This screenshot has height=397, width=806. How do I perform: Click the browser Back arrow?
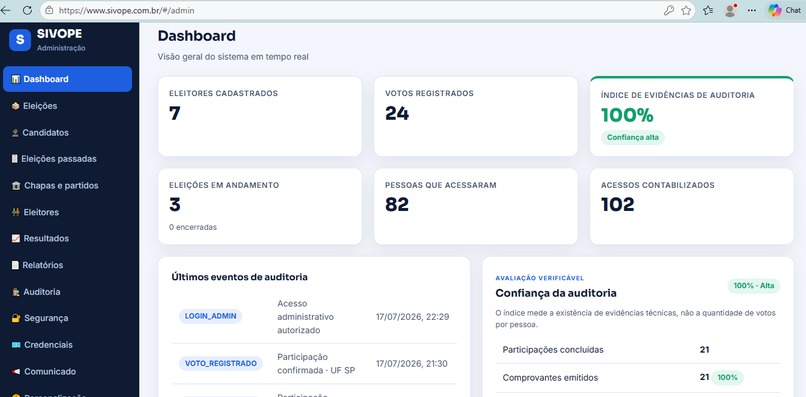[x=6, y=10]
